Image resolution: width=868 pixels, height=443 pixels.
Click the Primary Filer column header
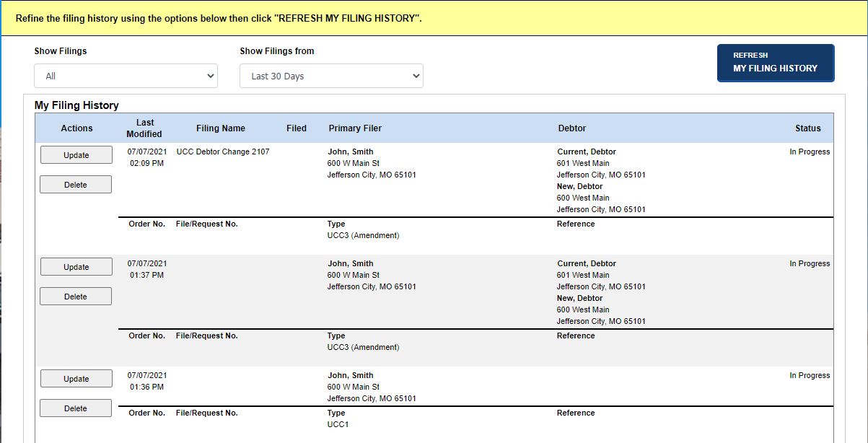[355, 128]
